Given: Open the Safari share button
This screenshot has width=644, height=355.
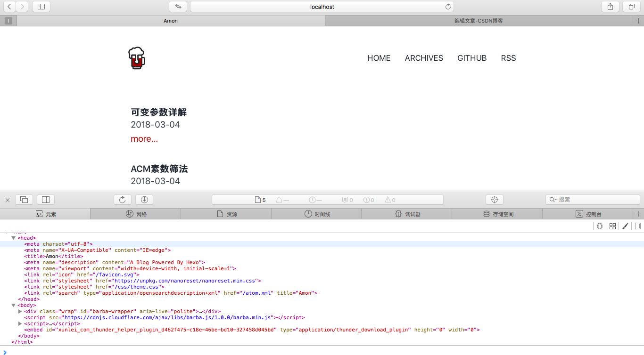Looking at the screenshot, I should [x=610, y=7].
